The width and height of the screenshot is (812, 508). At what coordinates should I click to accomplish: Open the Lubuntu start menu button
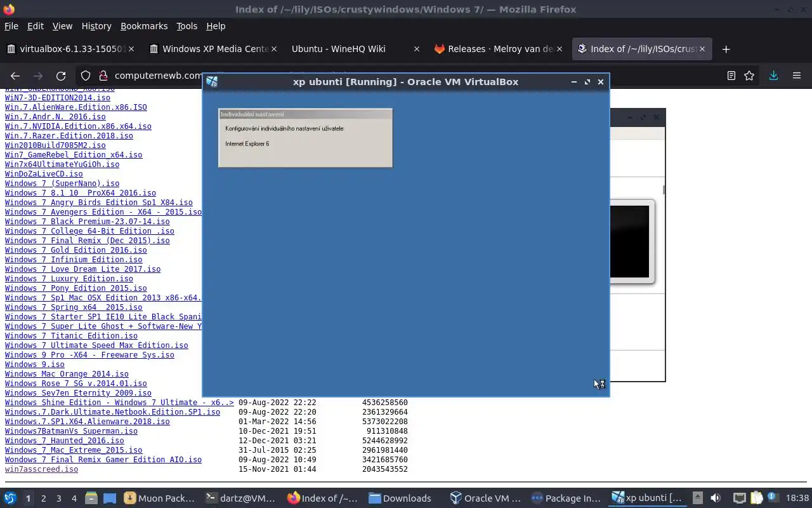(x=10, y=498)
